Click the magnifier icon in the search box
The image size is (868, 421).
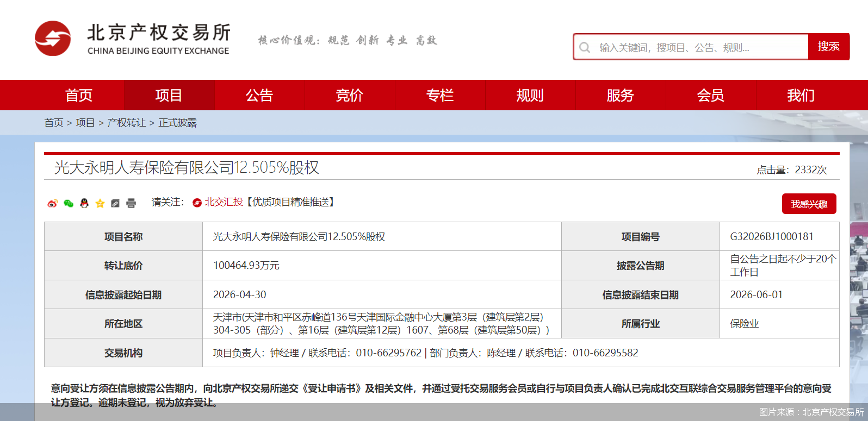(585, 47)
